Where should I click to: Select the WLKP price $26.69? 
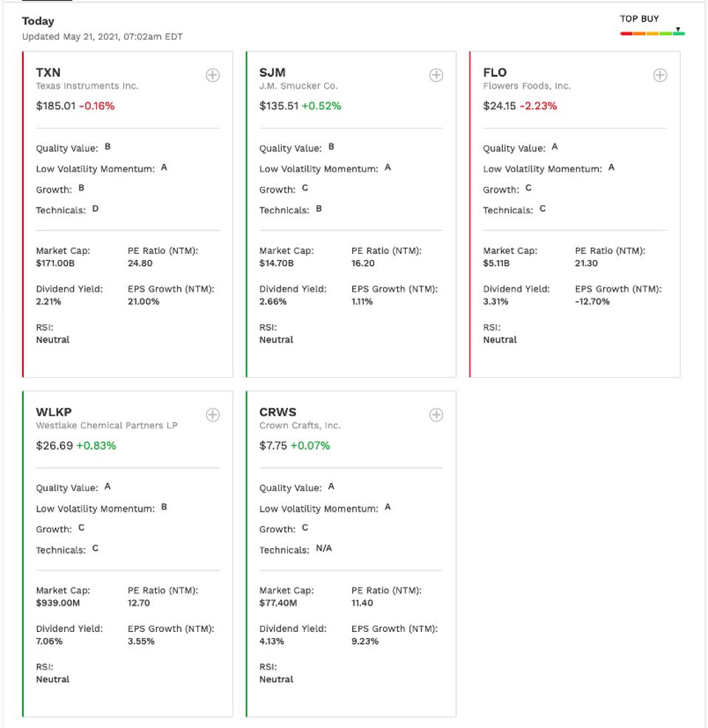[x=55, y=446]
